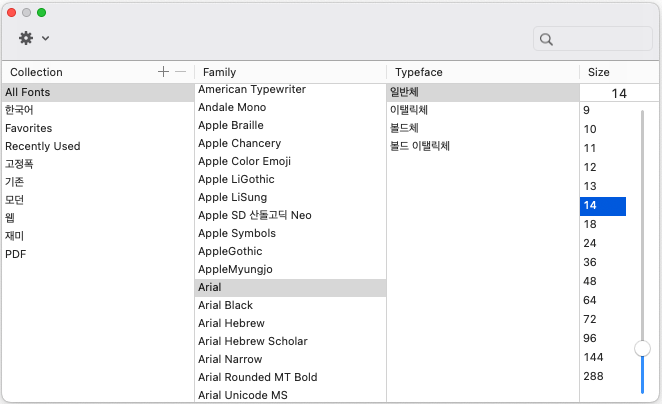Choose the Arial Hebrew Scholar family
The width and height of the screenshot is (662, 404).
coord(290,341)
